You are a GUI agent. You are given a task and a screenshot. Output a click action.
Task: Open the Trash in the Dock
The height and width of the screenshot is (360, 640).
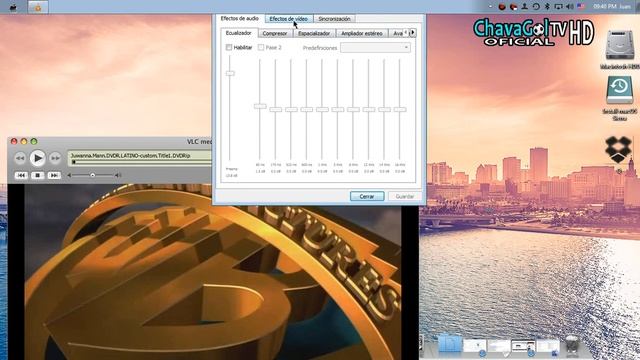point(572,345)
